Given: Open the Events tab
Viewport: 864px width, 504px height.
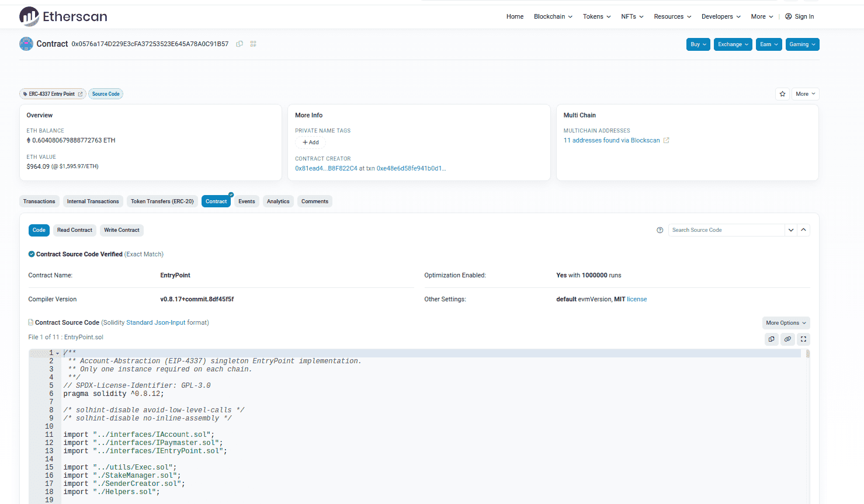Looking at the screenshot, I should 247,201.
